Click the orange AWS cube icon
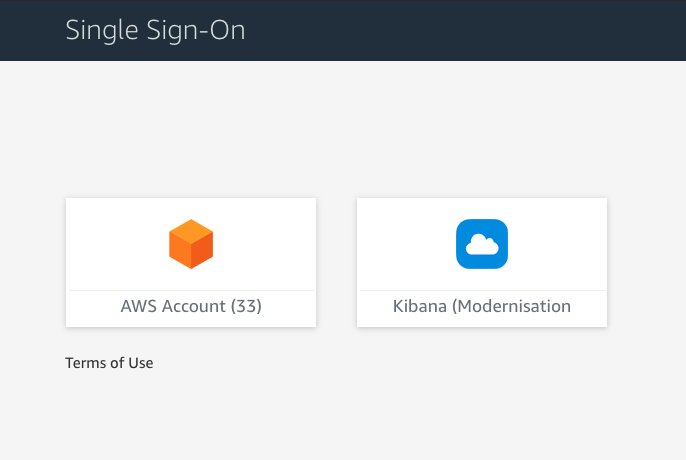 click(x=191, y=244)
